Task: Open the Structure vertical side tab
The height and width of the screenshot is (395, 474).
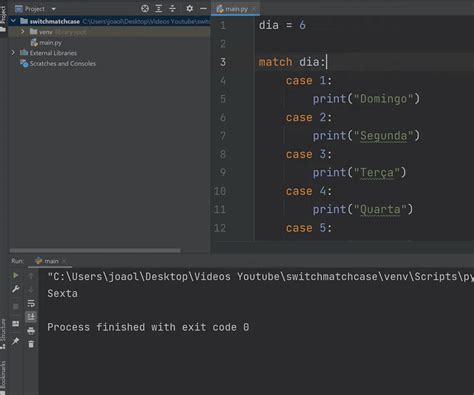Action: tap(3, 333)
